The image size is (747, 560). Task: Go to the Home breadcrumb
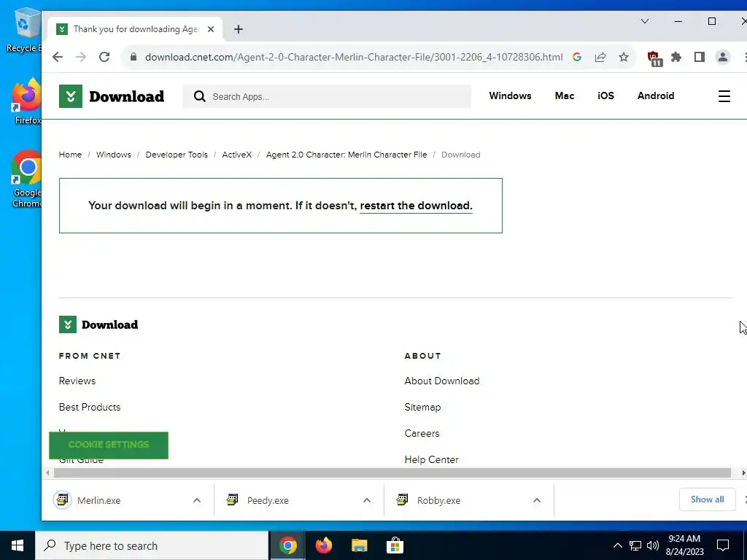coord(70,155)
